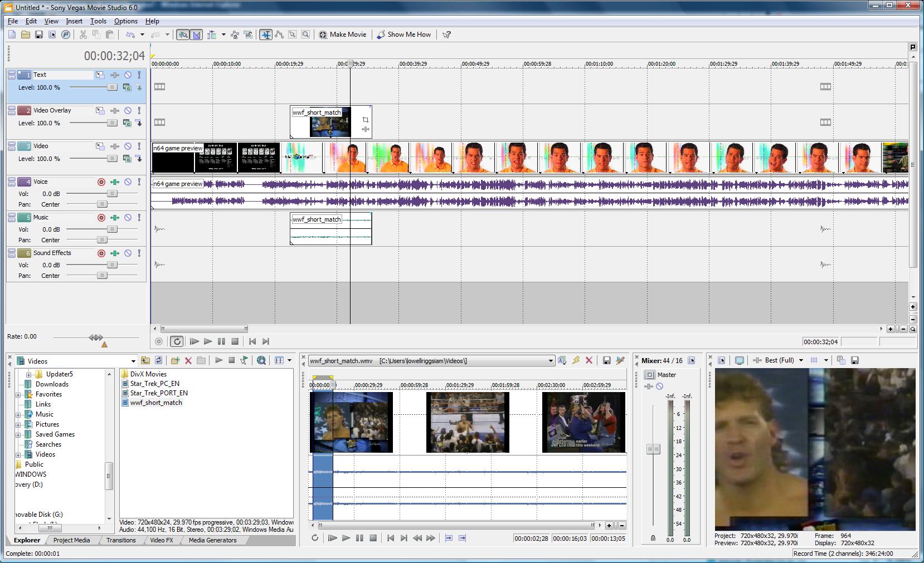Solo the Voice audio track
Screen dimensions: 924x563
[x=139, y=182]
